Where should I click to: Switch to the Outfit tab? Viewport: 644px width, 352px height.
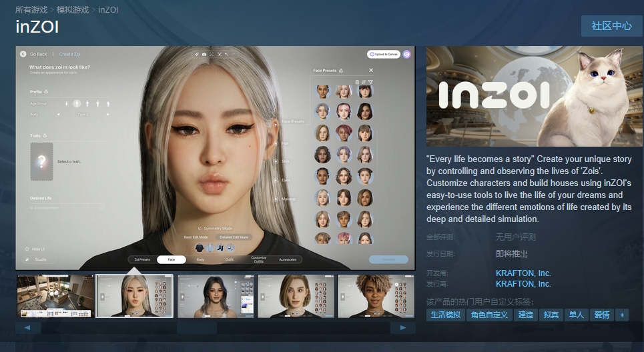pos(229,260)
